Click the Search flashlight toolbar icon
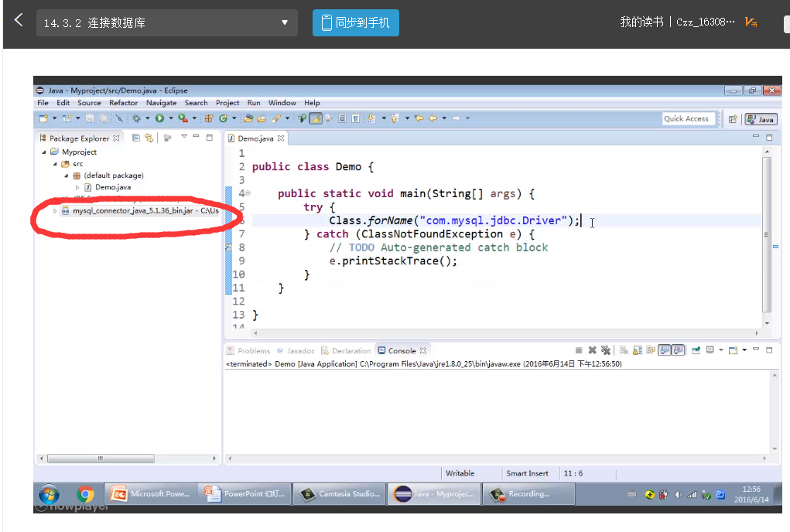790x532 pixels. (x=276, y=118)
